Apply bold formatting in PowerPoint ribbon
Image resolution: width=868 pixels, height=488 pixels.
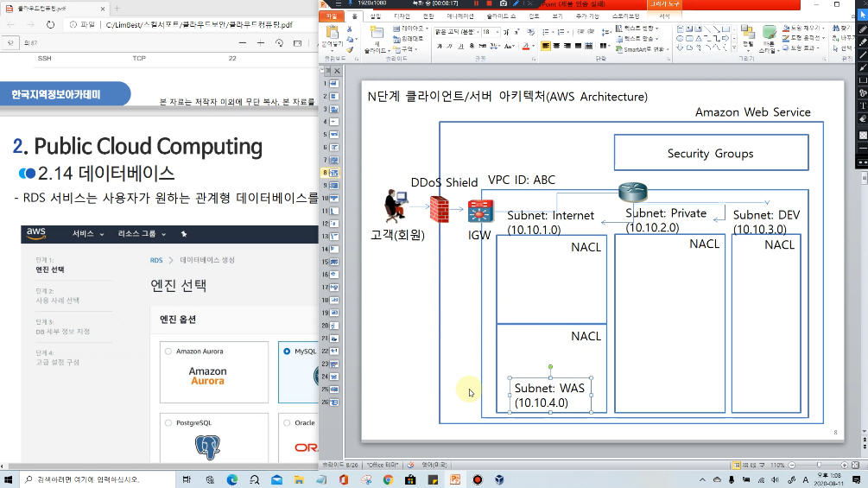tap(439, 47)
